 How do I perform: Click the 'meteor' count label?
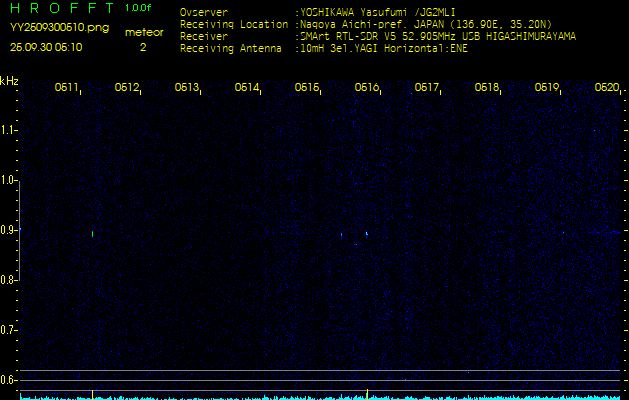tap(144, 32)
